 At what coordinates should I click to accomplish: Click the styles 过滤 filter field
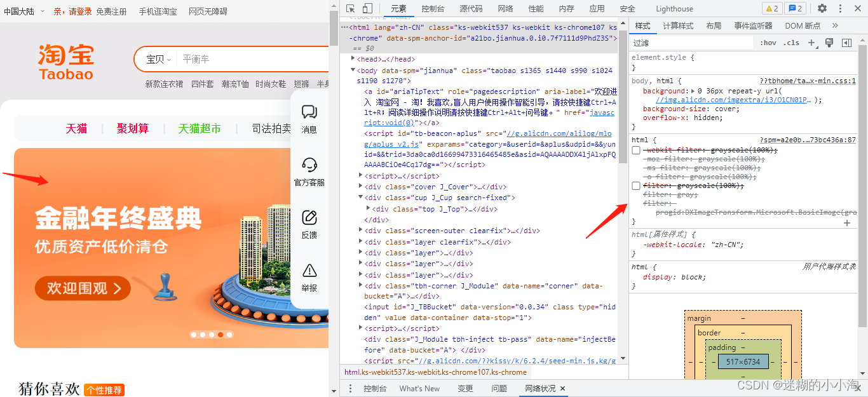tap(693, 43)
